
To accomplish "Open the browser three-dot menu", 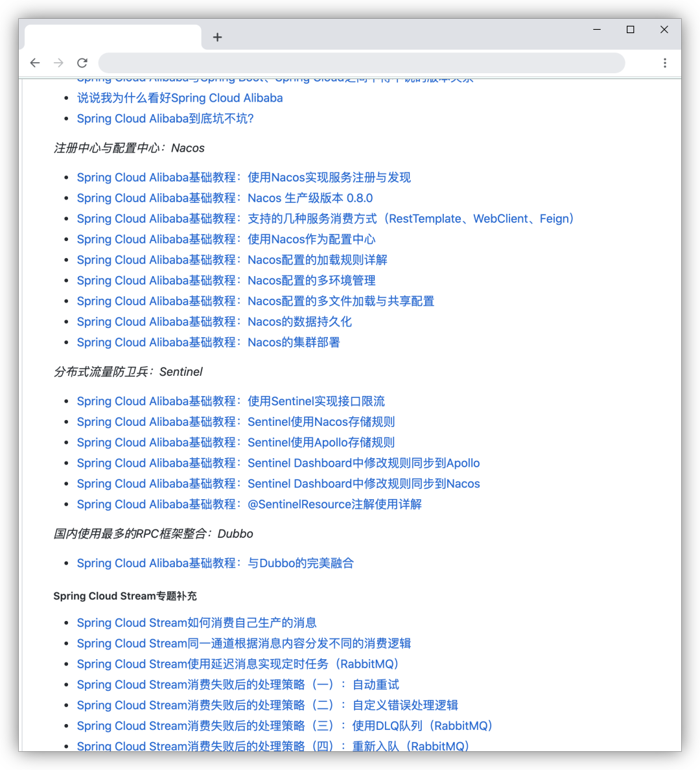I will [x=664, y=63].
